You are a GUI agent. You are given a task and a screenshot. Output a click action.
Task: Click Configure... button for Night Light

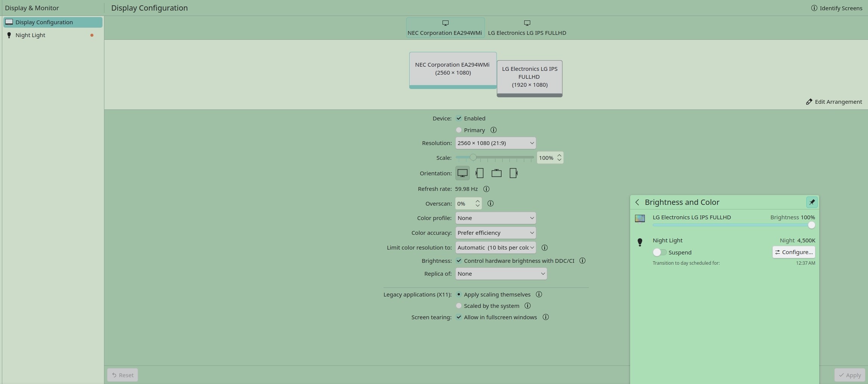tap(793, 252)
